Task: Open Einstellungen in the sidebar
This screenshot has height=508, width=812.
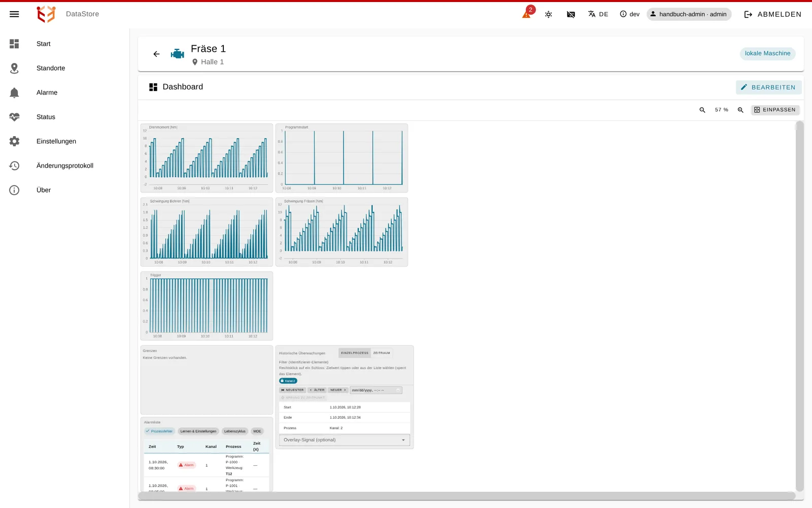Action: (65, 141)
